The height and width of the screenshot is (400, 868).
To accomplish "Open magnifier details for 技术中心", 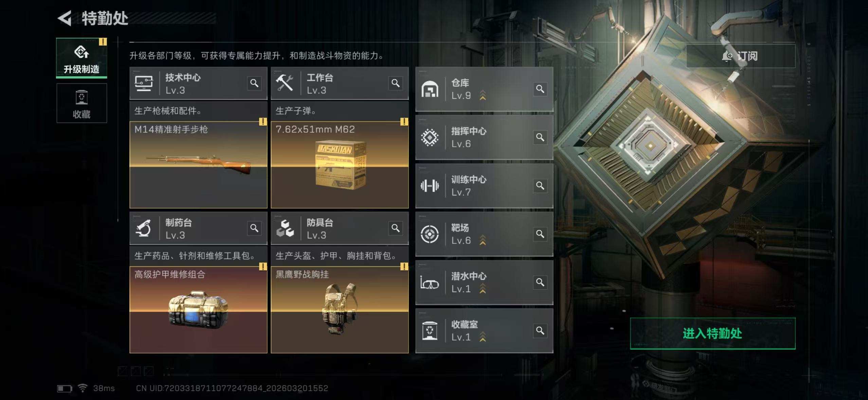I will tap(254, 83).
